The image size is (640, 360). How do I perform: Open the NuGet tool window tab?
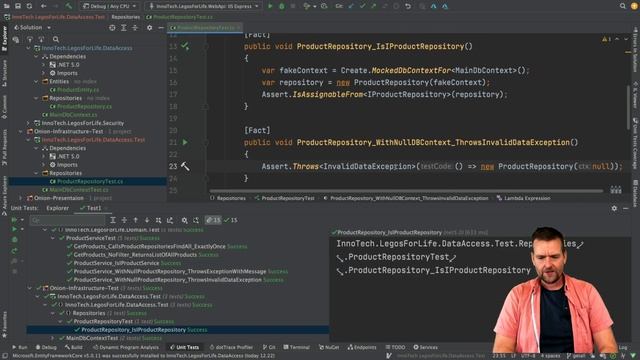pyautogui.click(x=329, y=347)
